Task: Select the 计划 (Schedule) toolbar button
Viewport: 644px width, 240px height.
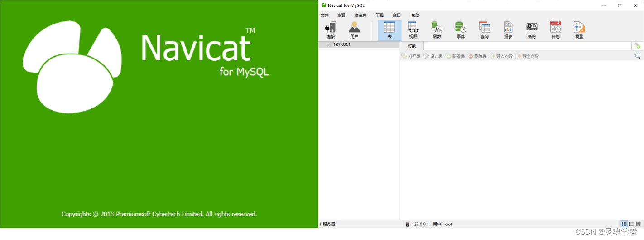Action: (555, 30)
